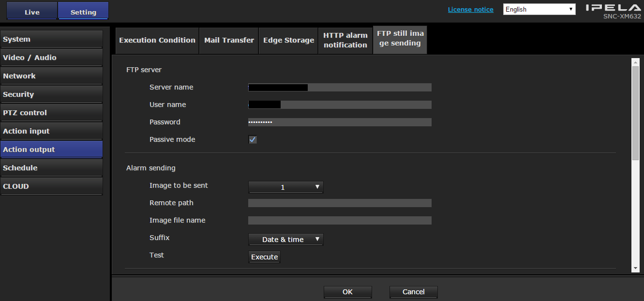Switch to the Execution Condition tab
This screenshot has width=644, height=301.
157,40
